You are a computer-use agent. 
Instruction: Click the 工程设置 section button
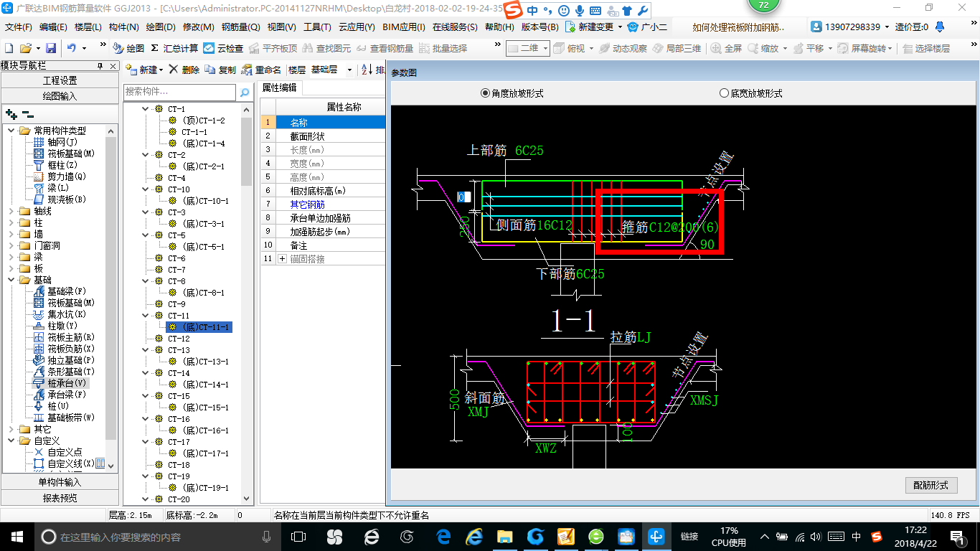tap(60, 80)
